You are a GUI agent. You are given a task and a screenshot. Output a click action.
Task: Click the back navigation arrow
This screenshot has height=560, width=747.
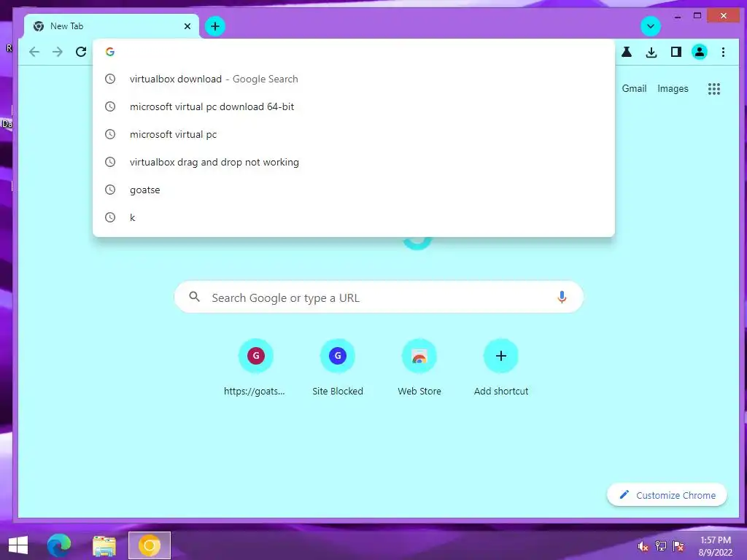(x=34, y=52)
